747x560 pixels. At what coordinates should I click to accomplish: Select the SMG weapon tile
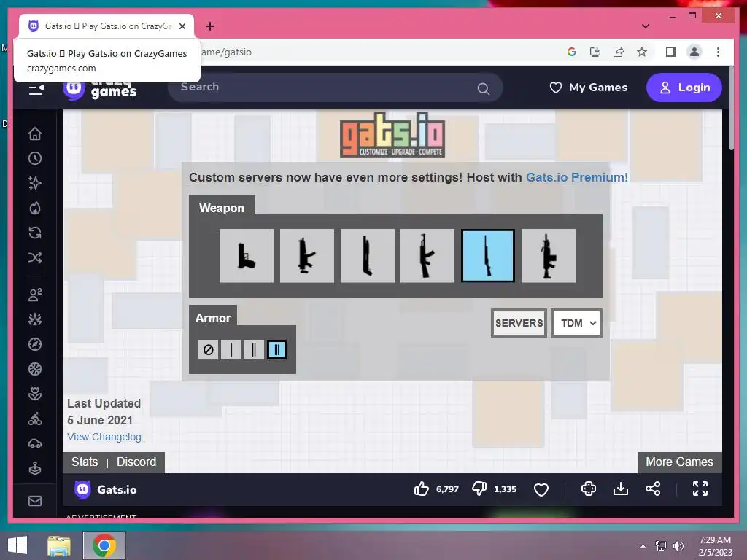click(x=307, y=256)
